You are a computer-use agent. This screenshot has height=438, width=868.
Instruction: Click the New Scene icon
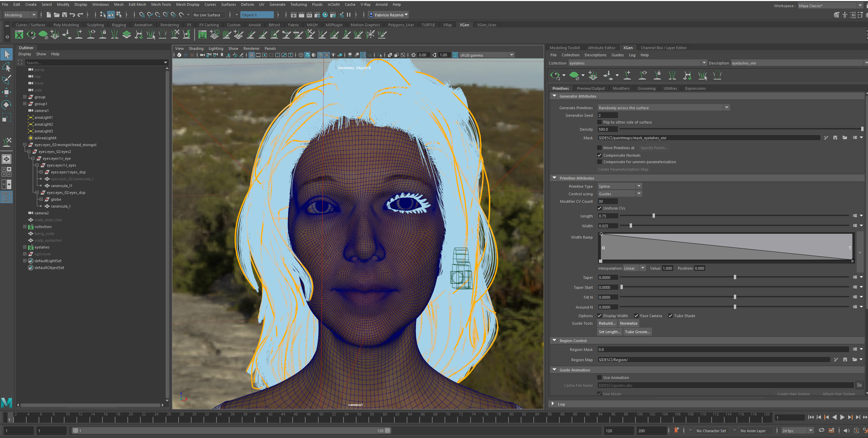click(49, 15)
